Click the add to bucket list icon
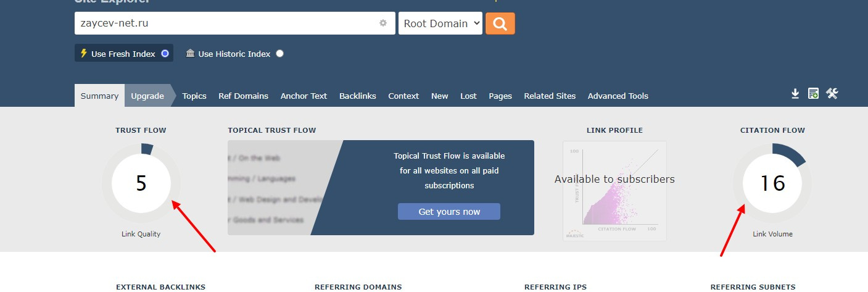 (x=814, y=94)
